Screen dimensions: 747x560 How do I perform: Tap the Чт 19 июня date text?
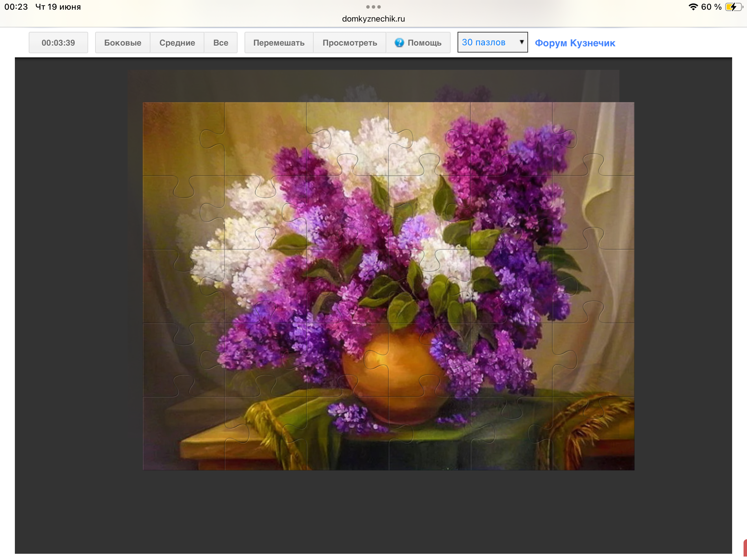[x=58, y=7]
